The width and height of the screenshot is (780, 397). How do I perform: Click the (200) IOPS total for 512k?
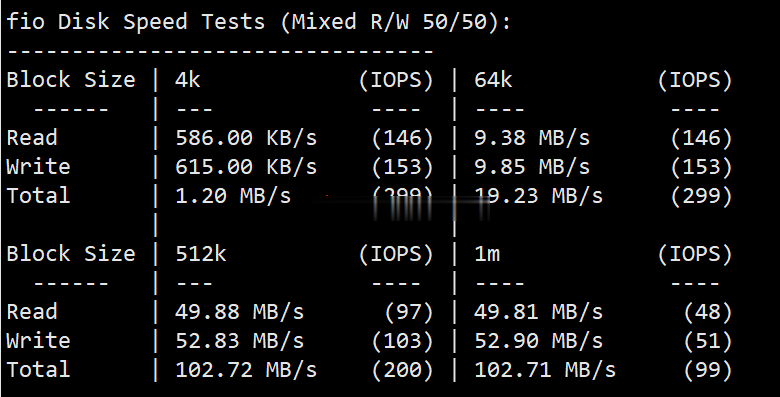(402, 370)
